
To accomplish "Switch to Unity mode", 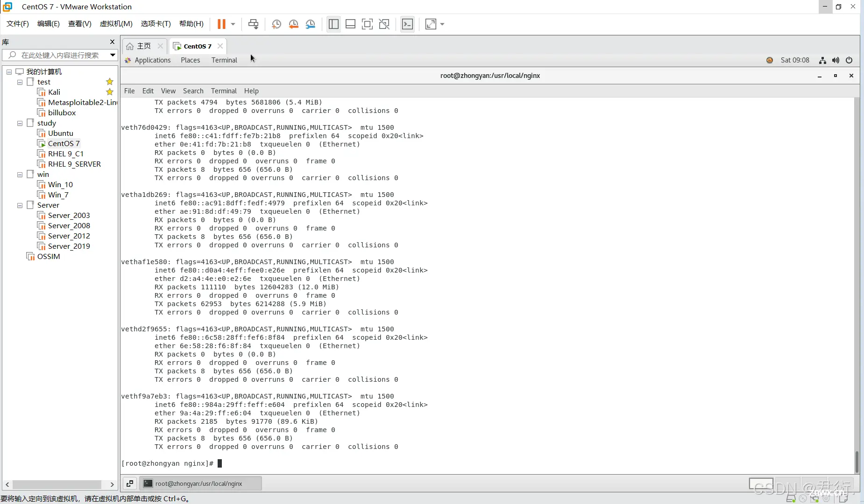I will 384,24.
